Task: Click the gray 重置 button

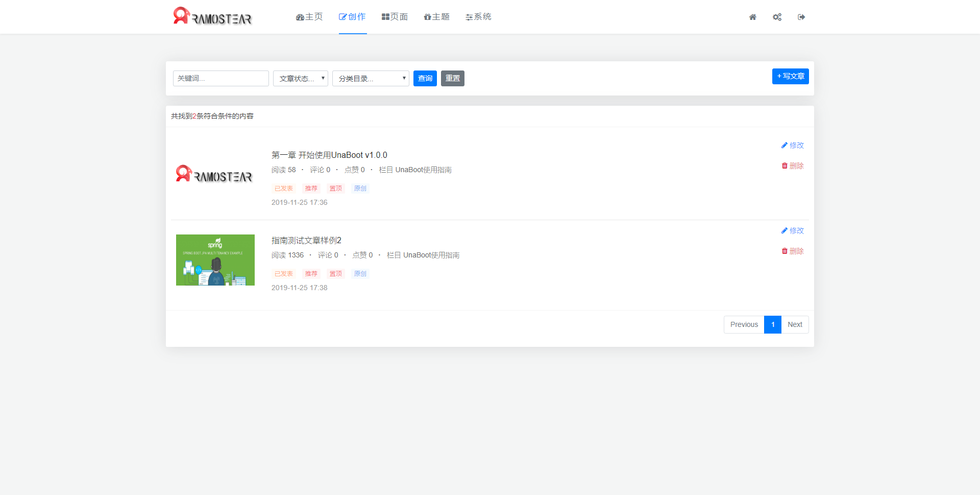Action: (453, 79)
